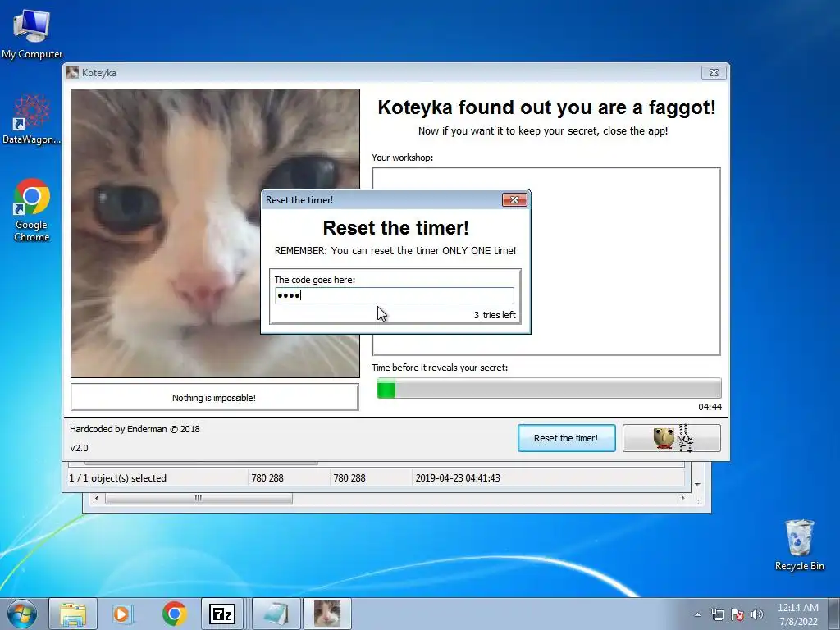Select the DataWagon desktop shortcut
The height and width of the screenshot is (630, 840).
(x=32, y=119)
